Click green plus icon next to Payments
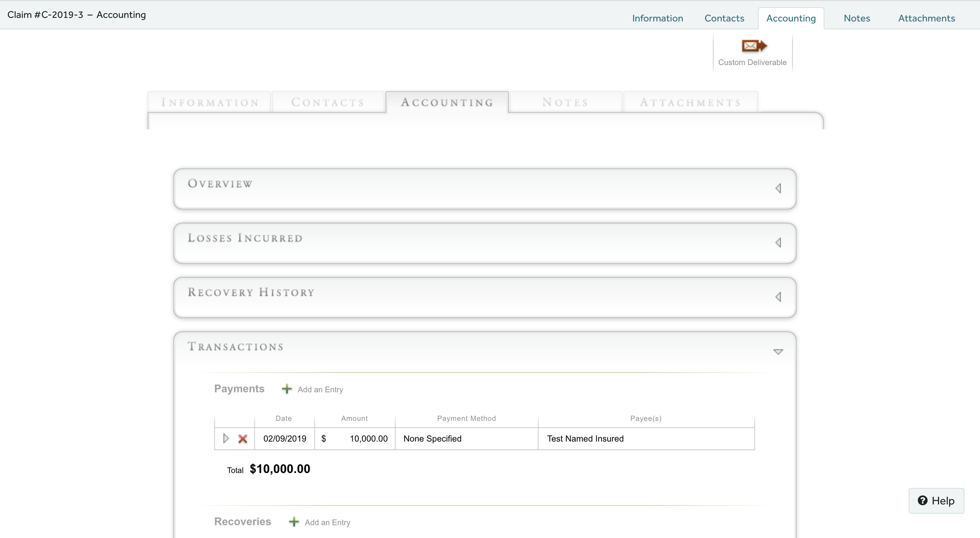Viewport: 980px width, 538px height. [x=287, y=389]
